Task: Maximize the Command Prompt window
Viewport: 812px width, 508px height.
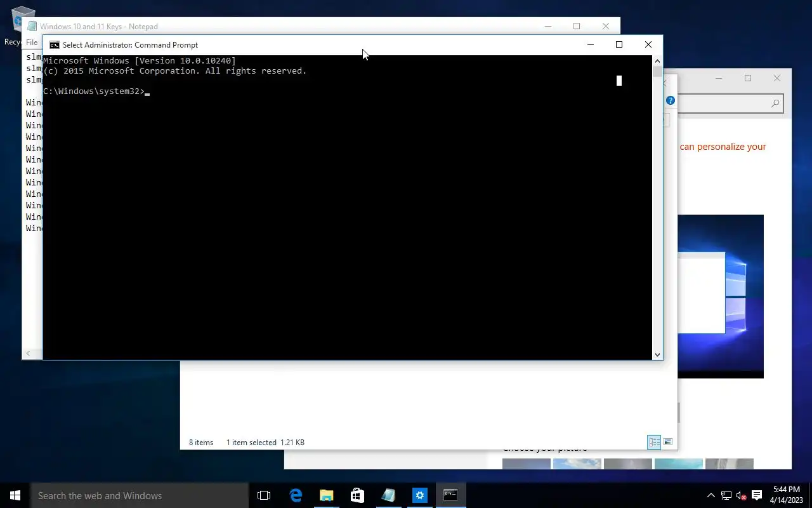Action: pyautogui.click(x=619, y=44)
